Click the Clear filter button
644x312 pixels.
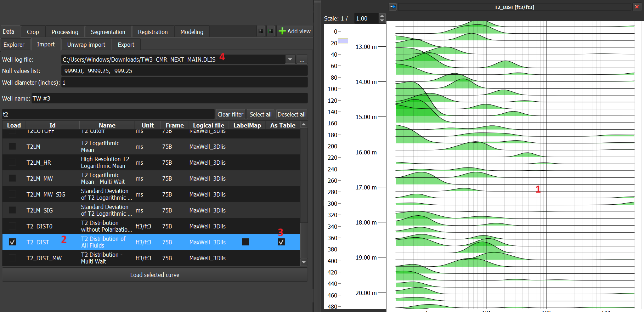pos(230,114)
